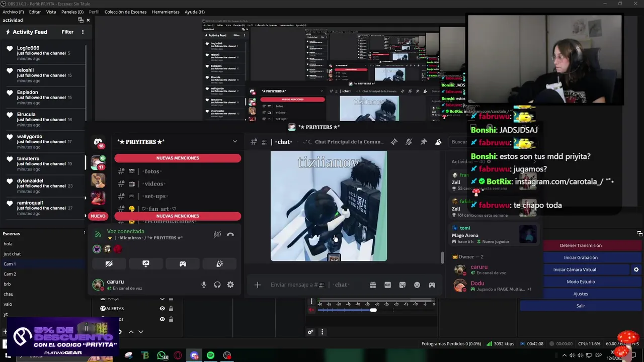Unmute the audio mixer speaker icon
The image size is (644, 362).
coord(311,310)
